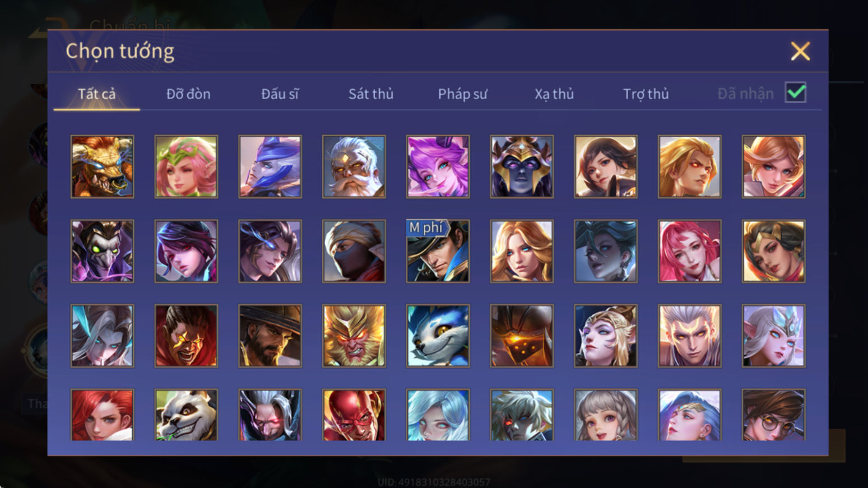Close the 'Chọn tướng' dialog
Image resolution: width=868 pixels, height=488 pixels.
point(800,51)
